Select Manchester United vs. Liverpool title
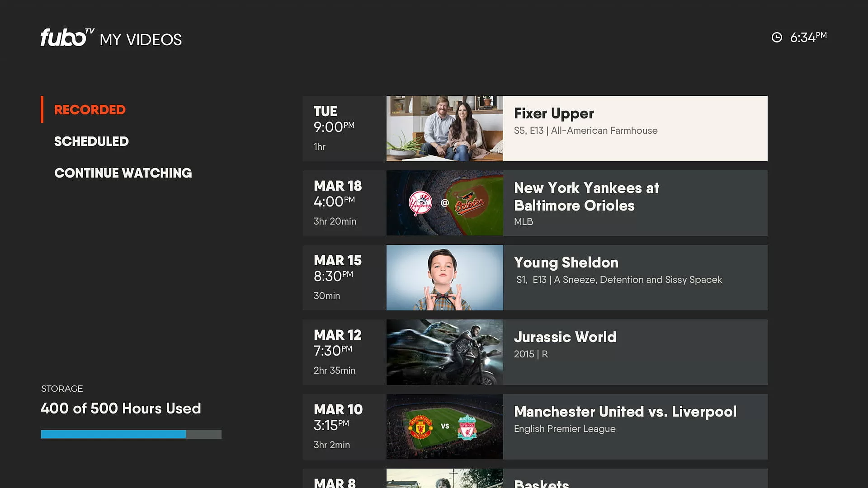 point(625,412)
